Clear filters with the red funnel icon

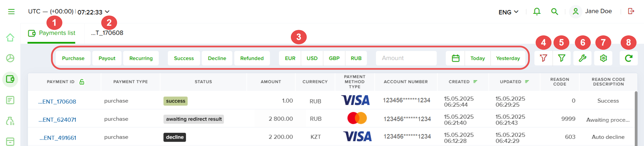[543, 58]
